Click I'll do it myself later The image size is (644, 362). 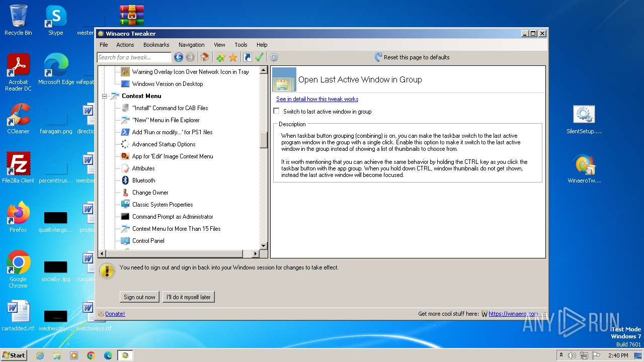pos(189,297)
